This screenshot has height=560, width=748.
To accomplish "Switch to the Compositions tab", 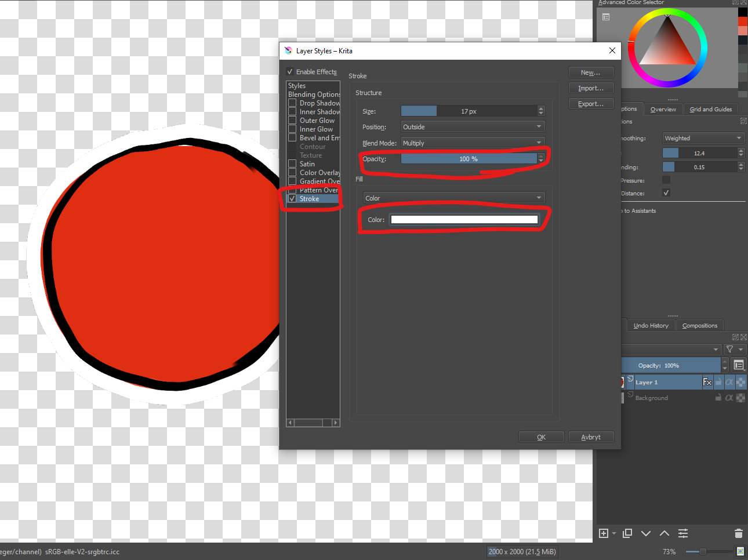I will point(700,326).
